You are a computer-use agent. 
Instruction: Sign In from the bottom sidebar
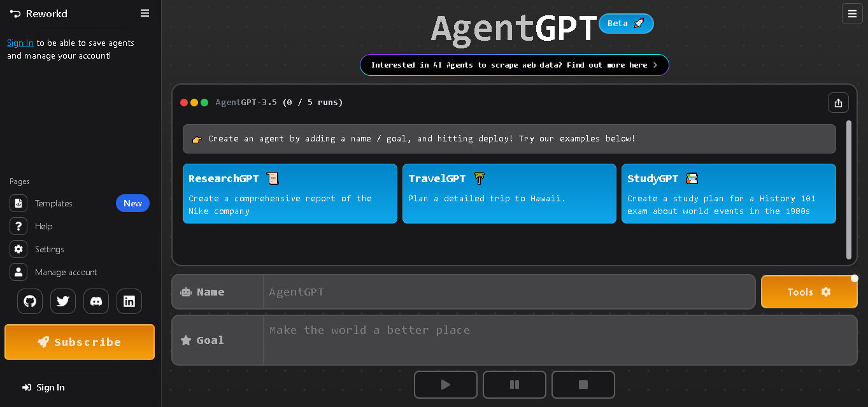(43, 387)
